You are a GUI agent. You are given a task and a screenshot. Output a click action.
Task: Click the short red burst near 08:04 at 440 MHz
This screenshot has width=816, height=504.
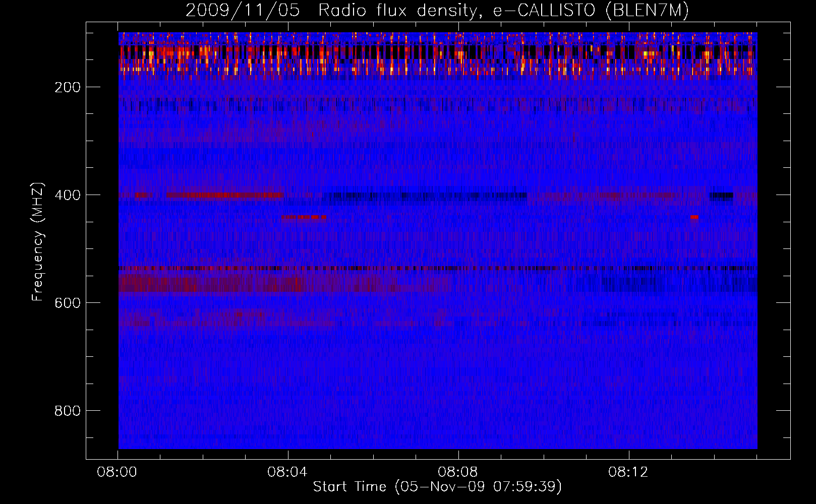(304, 218)
